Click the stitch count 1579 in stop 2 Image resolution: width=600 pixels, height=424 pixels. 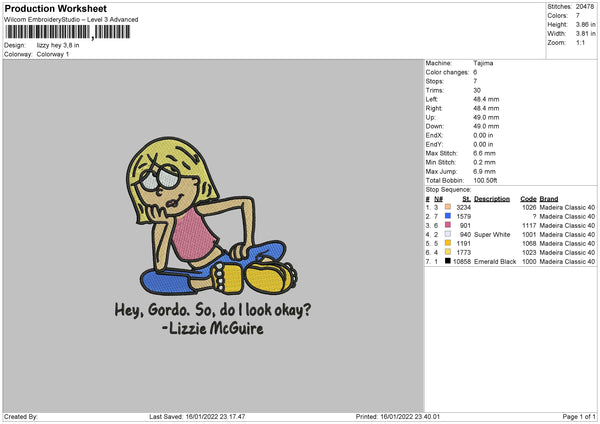(463, 217)
